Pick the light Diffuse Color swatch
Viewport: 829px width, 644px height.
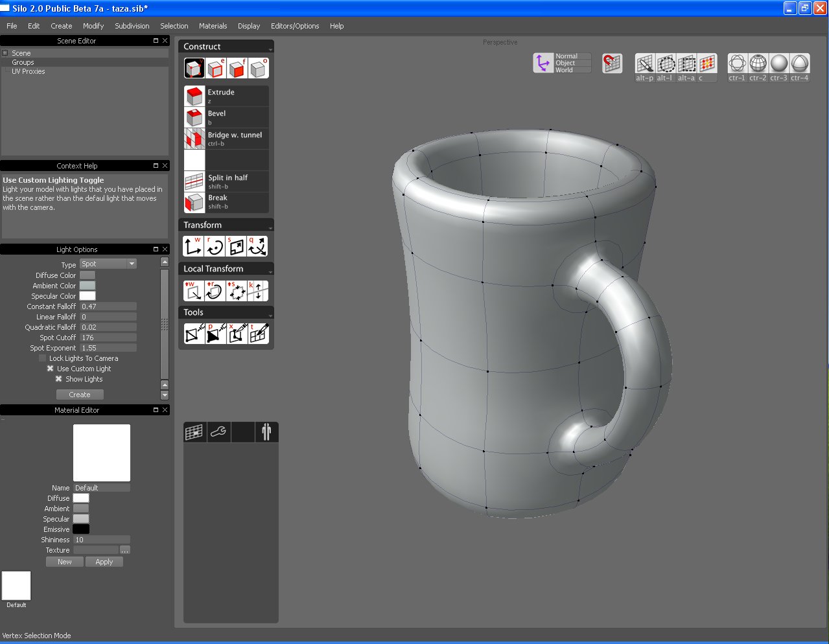[88, 275]
